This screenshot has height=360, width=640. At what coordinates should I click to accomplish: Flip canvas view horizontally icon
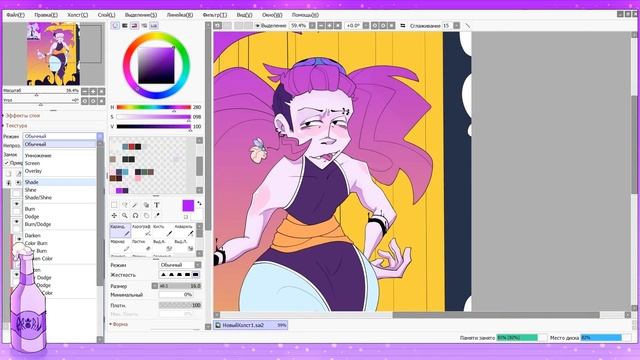pyautogui.click(x=402, y=26)
